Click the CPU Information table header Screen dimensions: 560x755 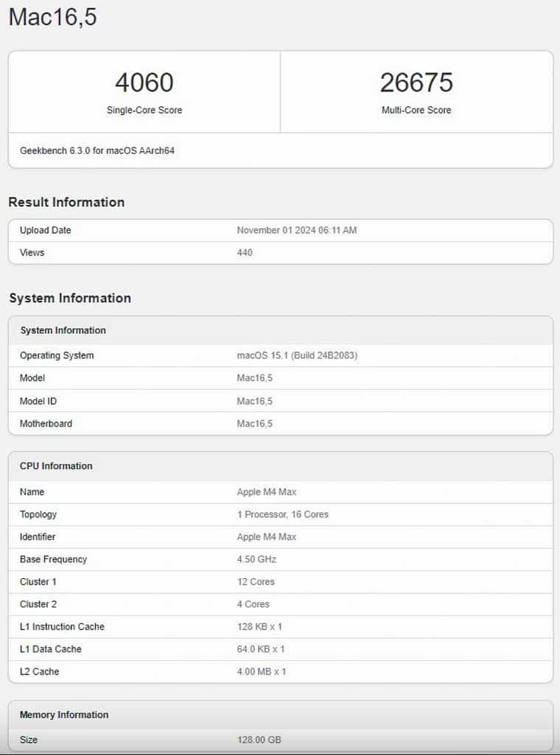[281, 466]
